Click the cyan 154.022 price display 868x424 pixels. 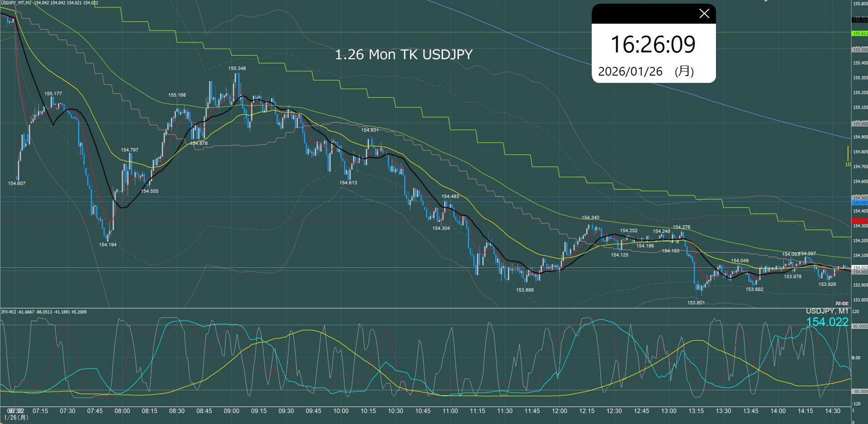827,322
